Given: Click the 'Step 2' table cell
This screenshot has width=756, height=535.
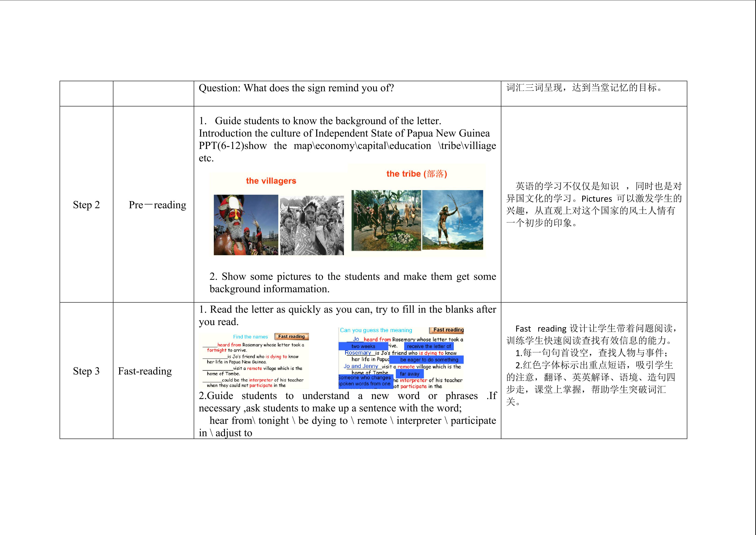Looking at the screenshot, I should [86, 204].
